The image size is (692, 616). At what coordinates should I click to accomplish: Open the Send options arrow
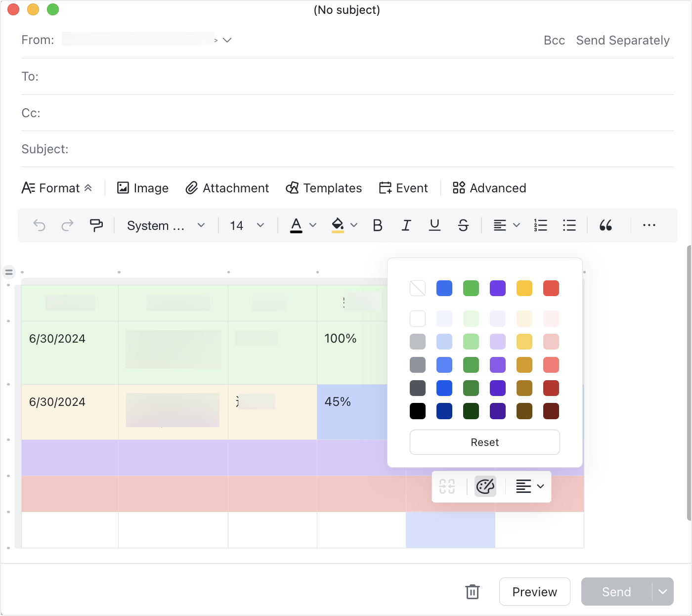click(663, 592)
